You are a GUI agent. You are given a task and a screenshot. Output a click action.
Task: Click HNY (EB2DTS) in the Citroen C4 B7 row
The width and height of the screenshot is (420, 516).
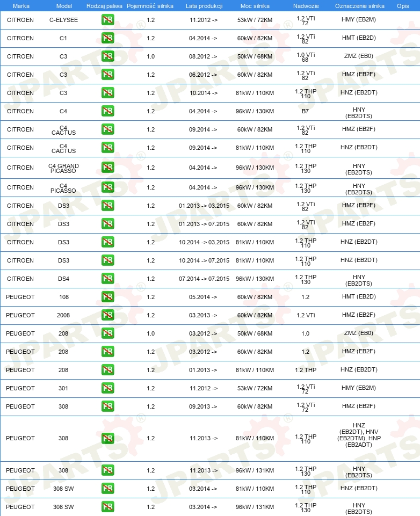click(359, 113)
